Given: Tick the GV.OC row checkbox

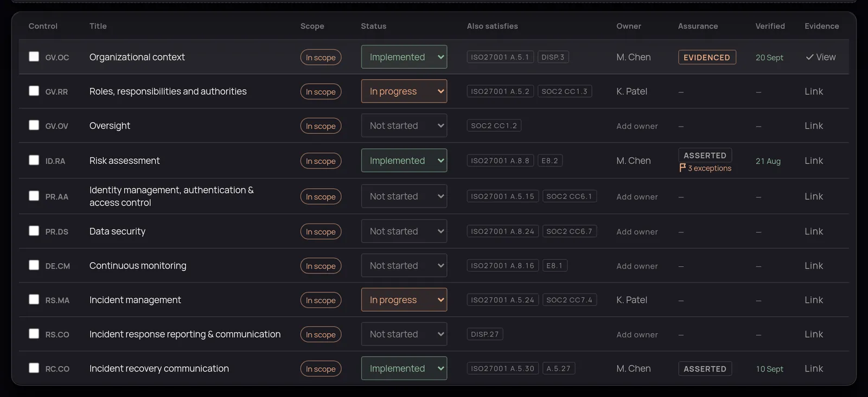Looking at the screenshot, I should pyautogui.click(x=34, y=56).
